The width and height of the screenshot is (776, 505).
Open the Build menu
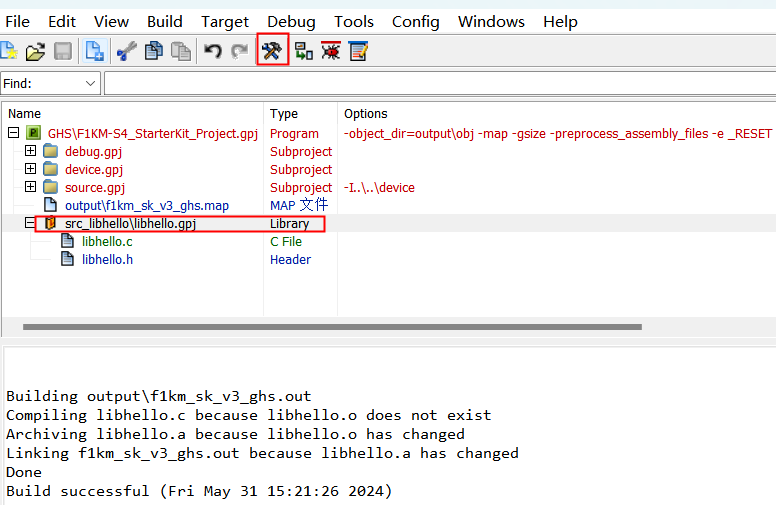coord(164,21)
